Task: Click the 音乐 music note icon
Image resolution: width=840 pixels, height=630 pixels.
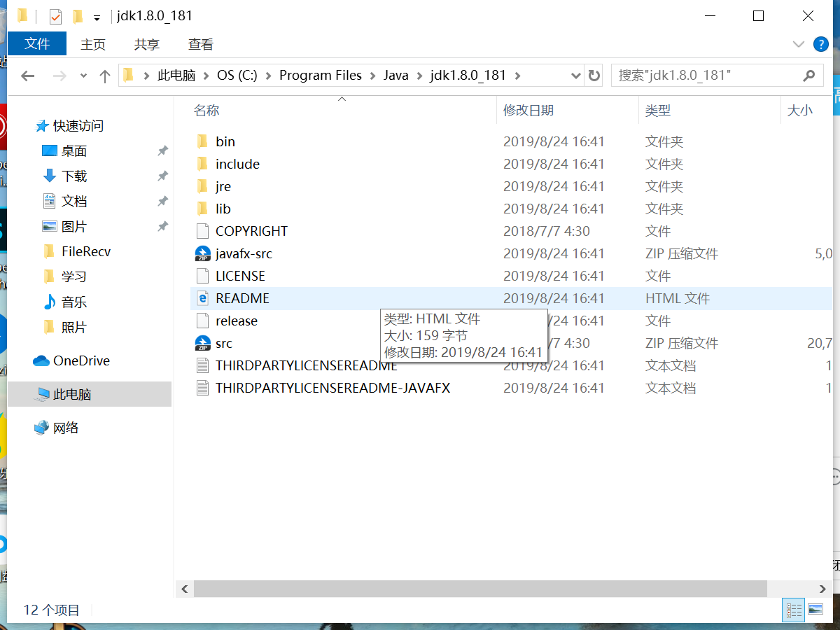Action: click(x=49, y=302)
